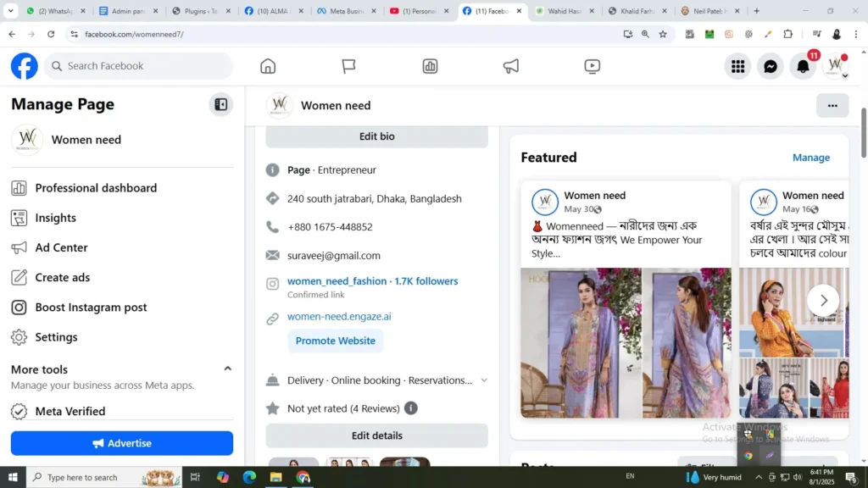Open the Notifications bell showing 11 alerts

click(x=803, y=65)
